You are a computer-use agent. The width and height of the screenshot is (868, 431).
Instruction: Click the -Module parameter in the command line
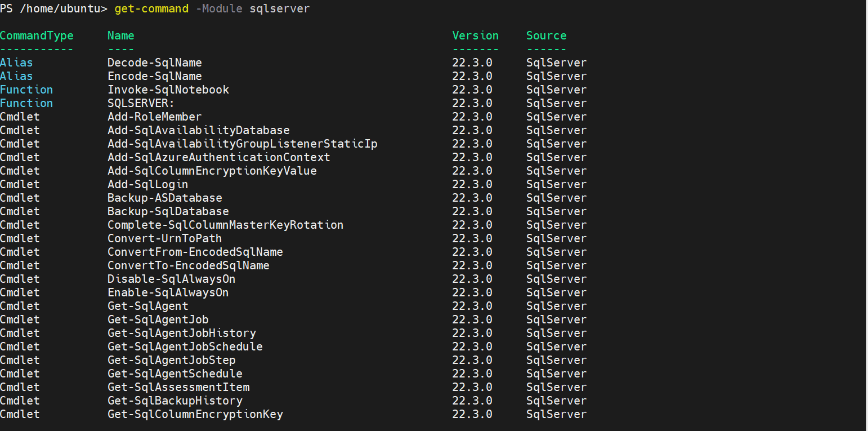click(219, 9)
